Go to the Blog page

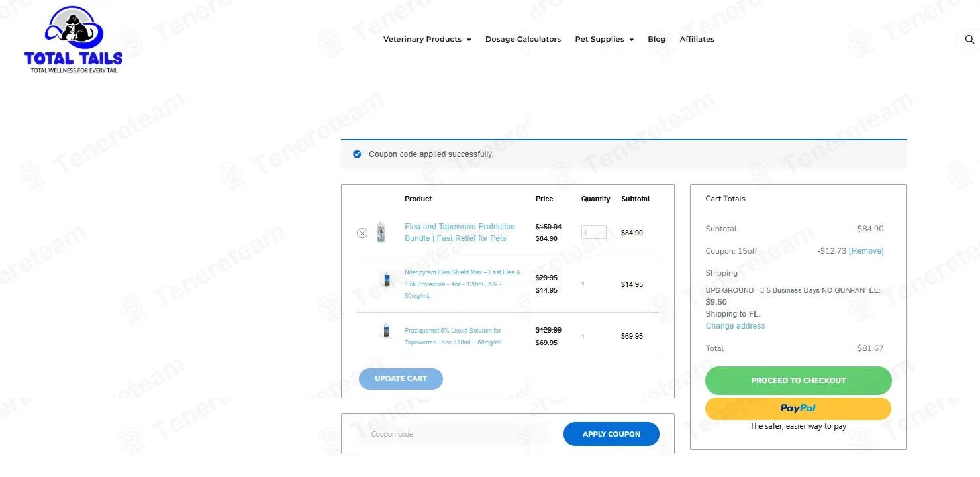click(657, 40)
